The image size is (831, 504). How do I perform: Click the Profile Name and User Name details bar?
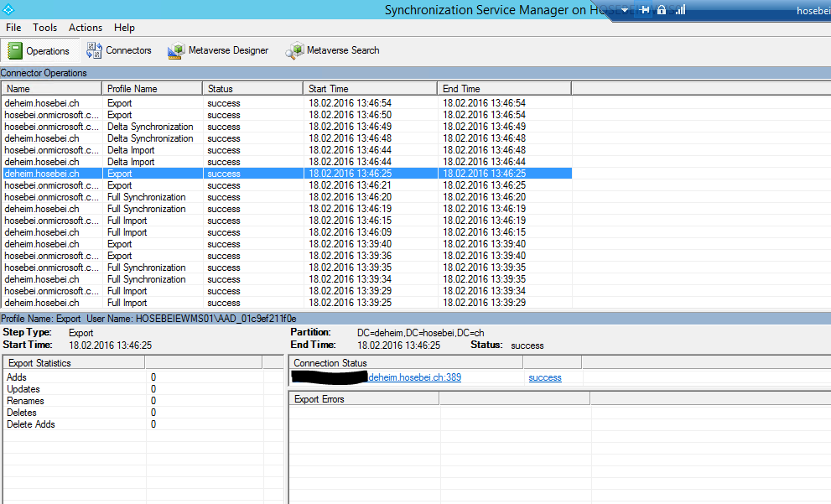tap(416, 319)
